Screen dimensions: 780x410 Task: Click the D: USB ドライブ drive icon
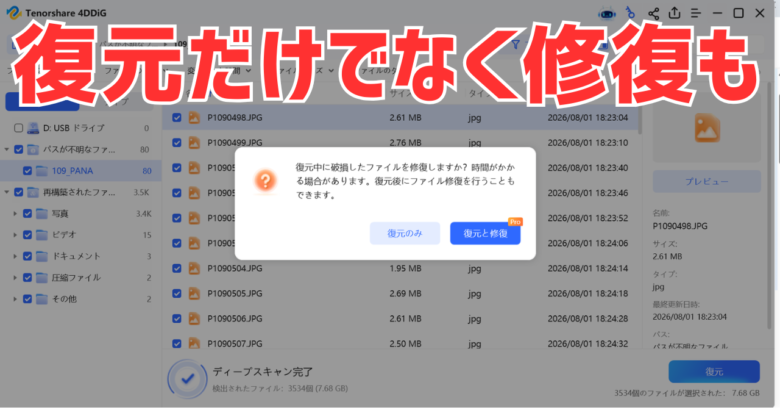(33, 128)
